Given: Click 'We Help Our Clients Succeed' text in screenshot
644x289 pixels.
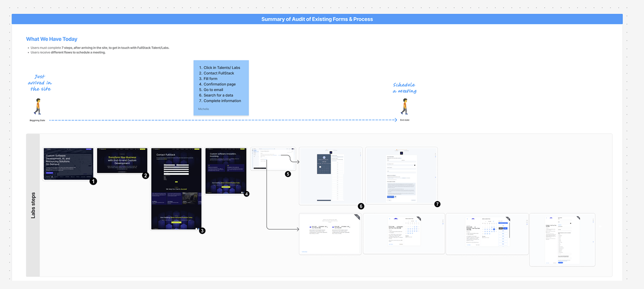Looking at the screenshot, I should point(176,189).
